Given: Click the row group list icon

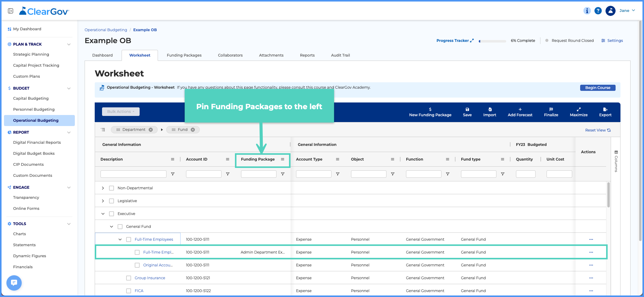Looking at the screenshot, I should pyautogui.click(x=103, y=130).
